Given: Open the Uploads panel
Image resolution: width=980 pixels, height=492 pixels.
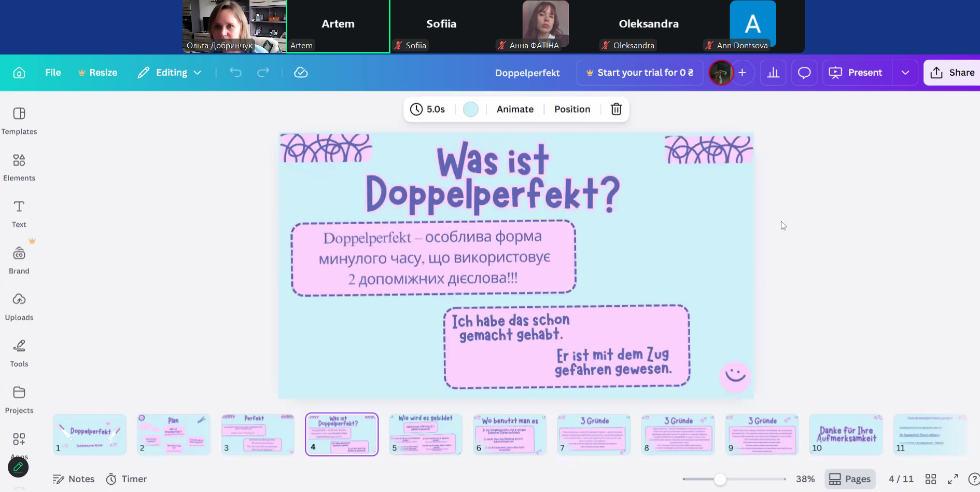Looking at the screenshot, I should click(x=19, y=306).
